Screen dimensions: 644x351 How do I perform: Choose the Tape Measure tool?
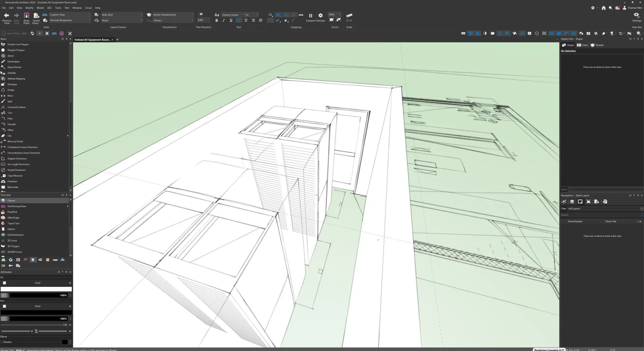coord(15,176)
